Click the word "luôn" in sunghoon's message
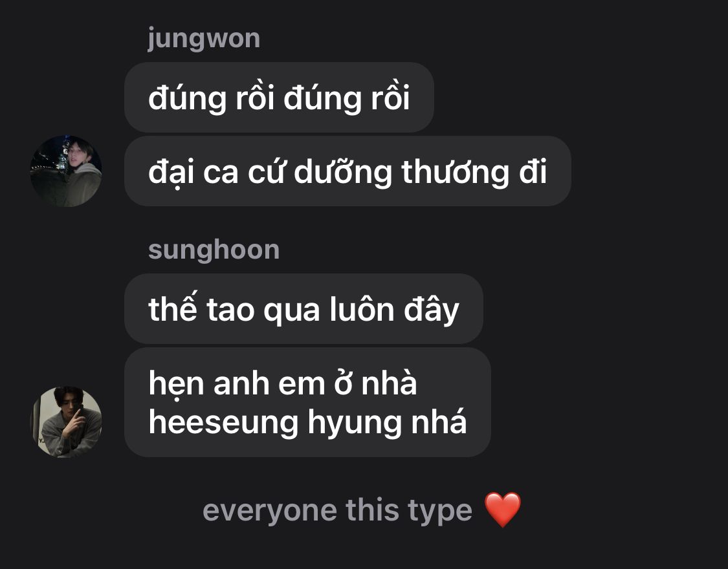The height and width of the screenshot is (569, 728). point(362,309)
